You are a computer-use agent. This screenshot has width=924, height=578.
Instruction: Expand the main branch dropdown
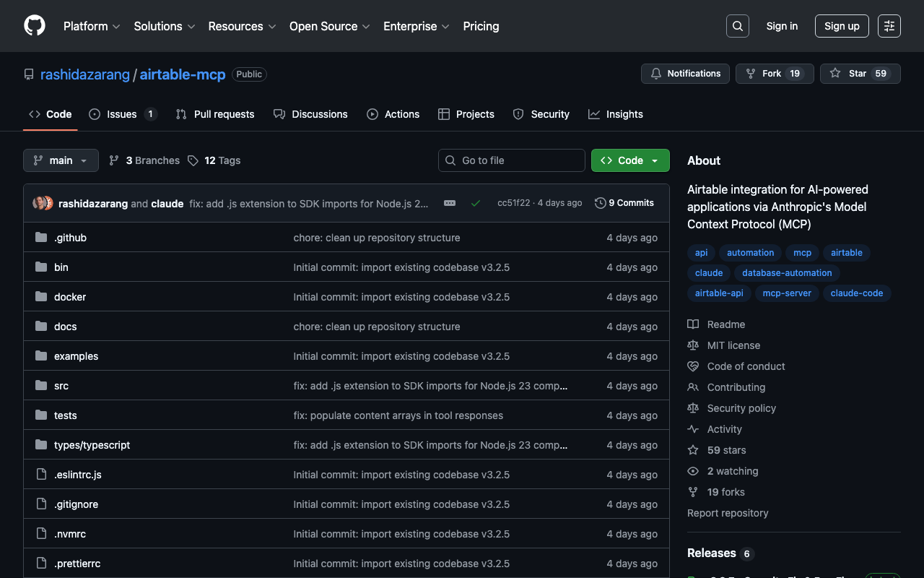[x=61, y=160]
